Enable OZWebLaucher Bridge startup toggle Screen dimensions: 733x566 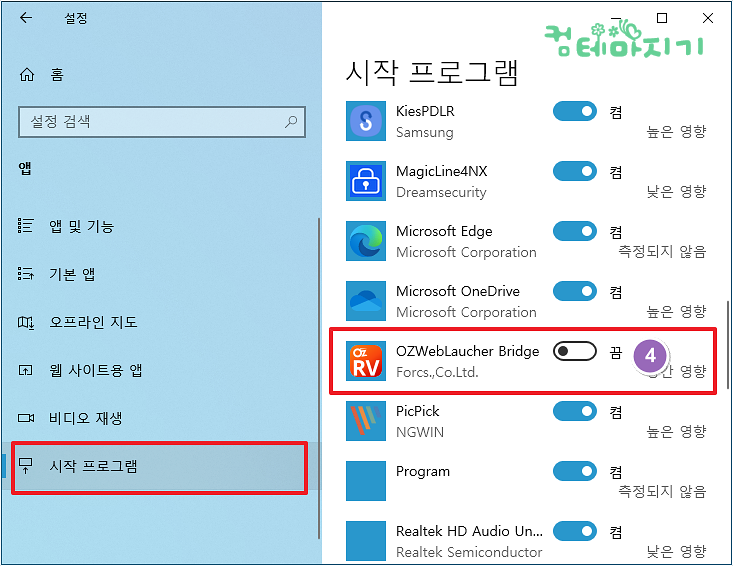coord(575,351)
